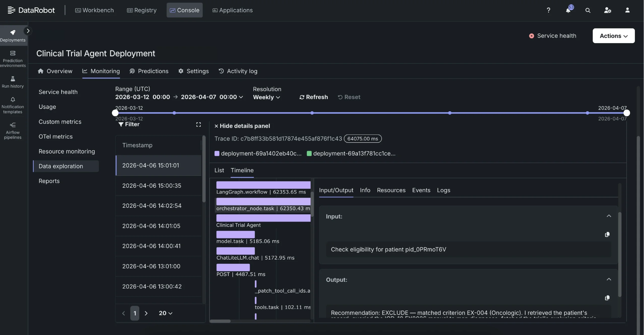Click the search magnifier icon

[x=588, y=10]
